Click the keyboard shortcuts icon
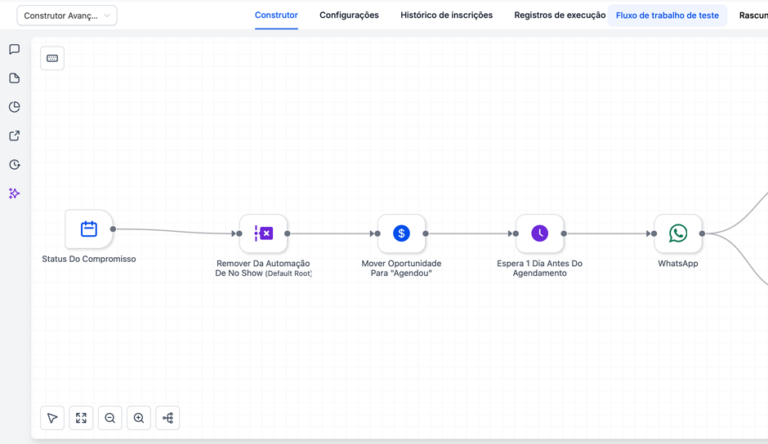 (52, 58)
